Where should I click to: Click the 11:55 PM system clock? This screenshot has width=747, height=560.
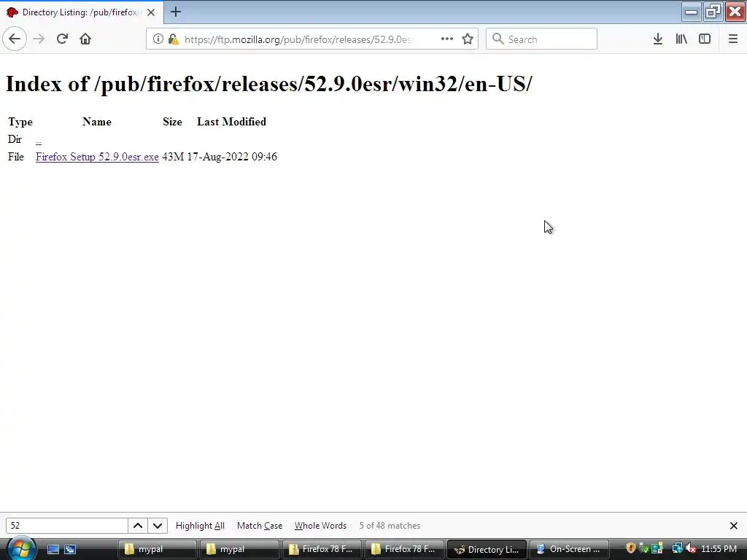pos(719,549)
